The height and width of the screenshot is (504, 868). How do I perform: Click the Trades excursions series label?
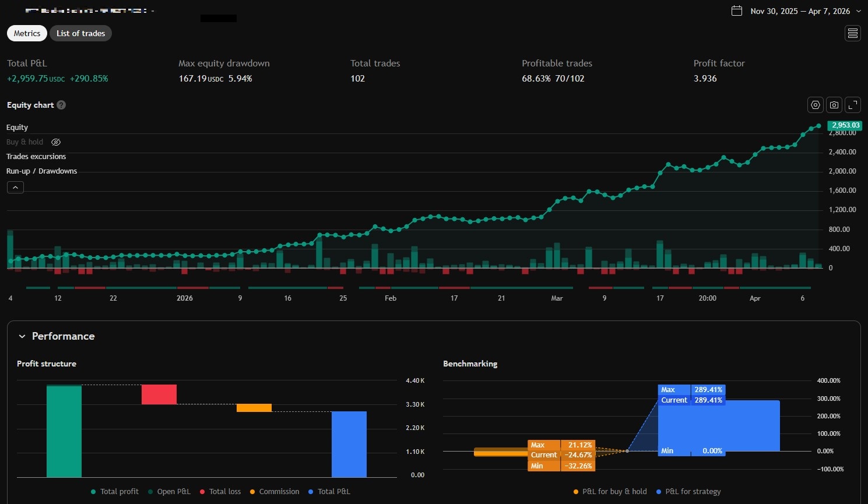tap(36, 156)
